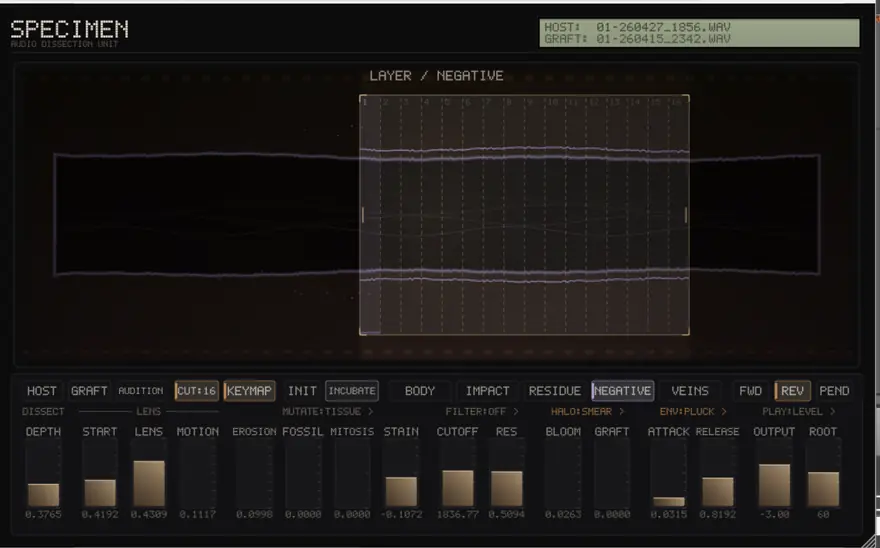Click the BLOOM slider track
This screenshot has height=548, width=880.
click(x=563, y=474)
